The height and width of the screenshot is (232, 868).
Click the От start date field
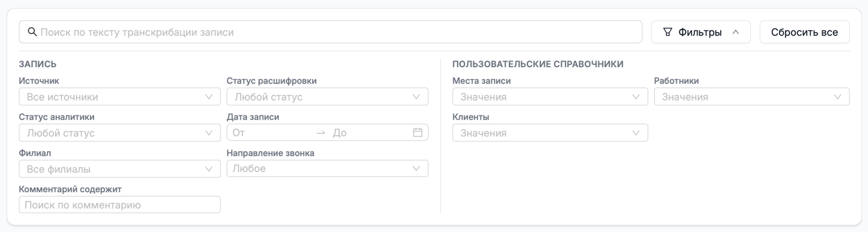click(271, 133)
